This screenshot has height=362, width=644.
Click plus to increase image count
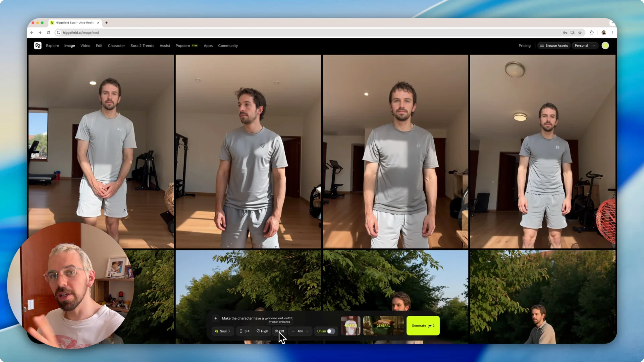click(307, 331)
